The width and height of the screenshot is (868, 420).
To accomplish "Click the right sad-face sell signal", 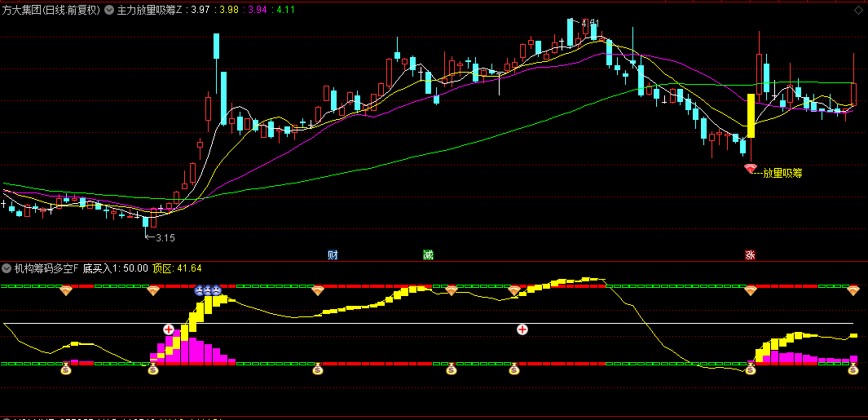I will tap(217, 290).
